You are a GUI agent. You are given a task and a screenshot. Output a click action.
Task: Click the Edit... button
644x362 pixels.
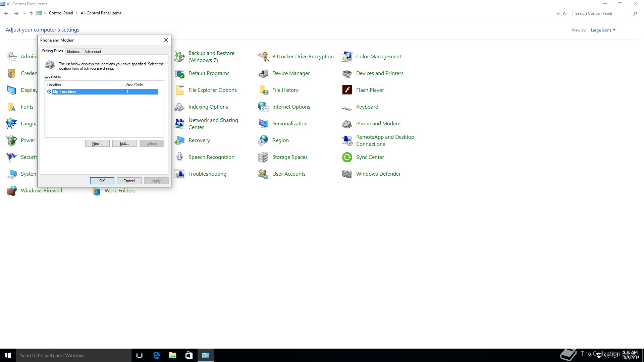click(x=124, y=143)
